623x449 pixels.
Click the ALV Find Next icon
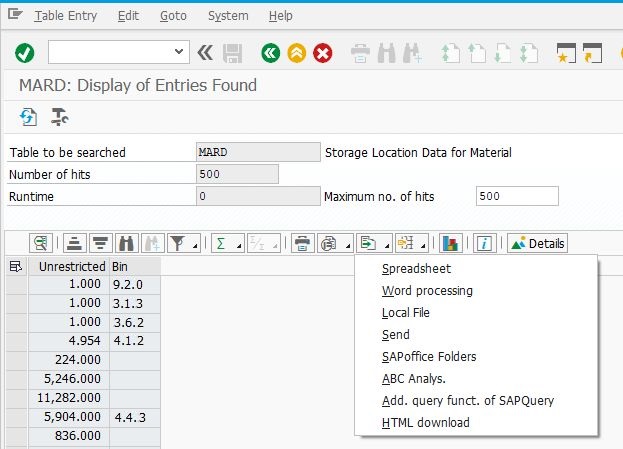click(153, 243)
